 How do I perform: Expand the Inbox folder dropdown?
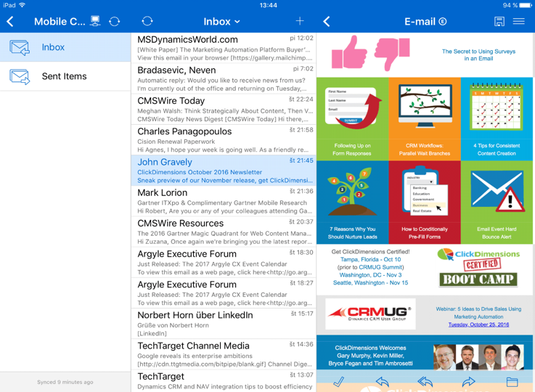222,22
